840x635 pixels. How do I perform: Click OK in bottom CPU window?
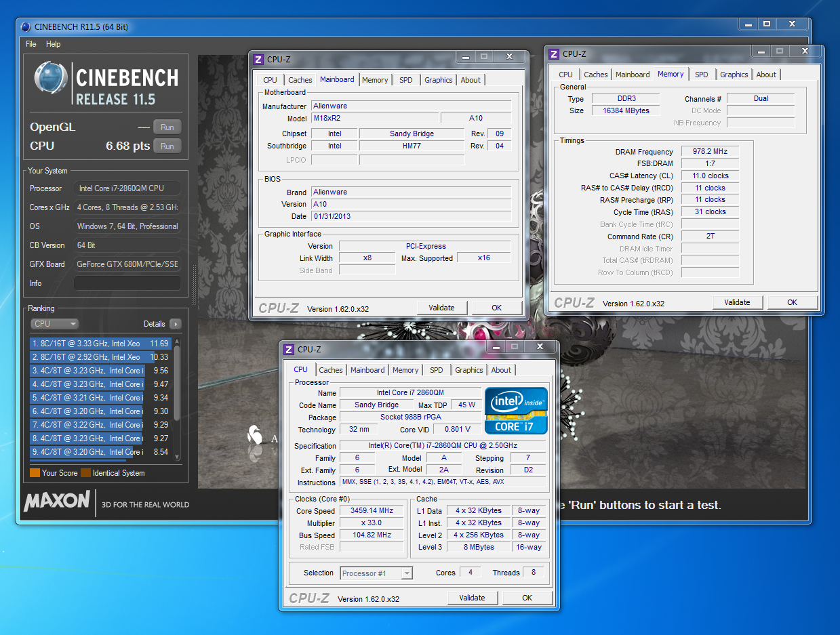pyautogui.click(x=527, y=598)
